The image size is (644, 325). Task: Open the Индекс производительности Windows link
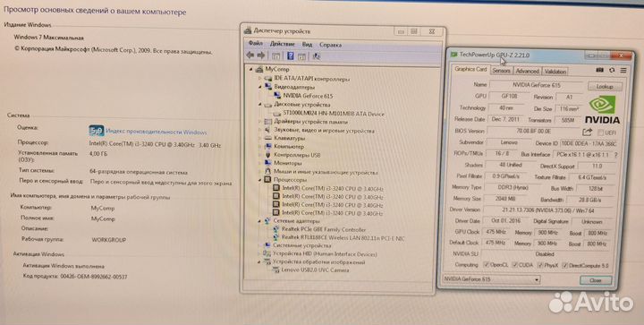pyautogui.click(x=156, y=133)
